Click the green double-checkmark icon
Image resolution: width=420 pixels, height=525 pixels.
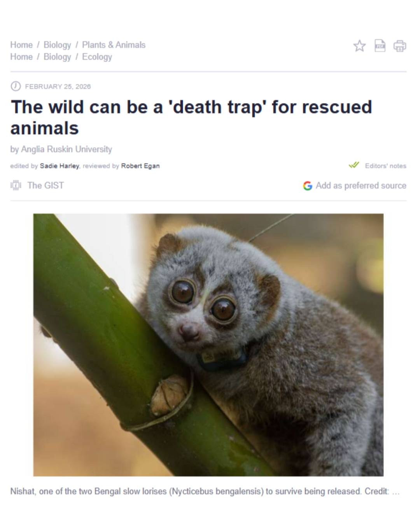(x=354, y=165)
